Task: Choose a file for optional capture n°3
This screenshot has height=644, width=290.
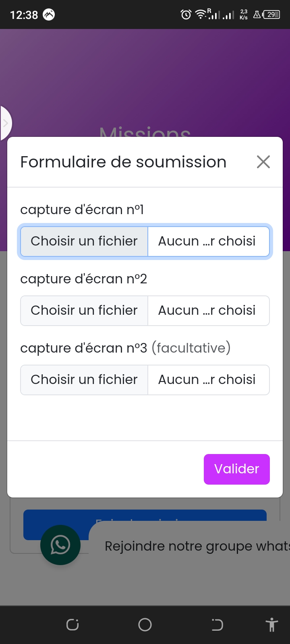Action: tap(84, 380)
